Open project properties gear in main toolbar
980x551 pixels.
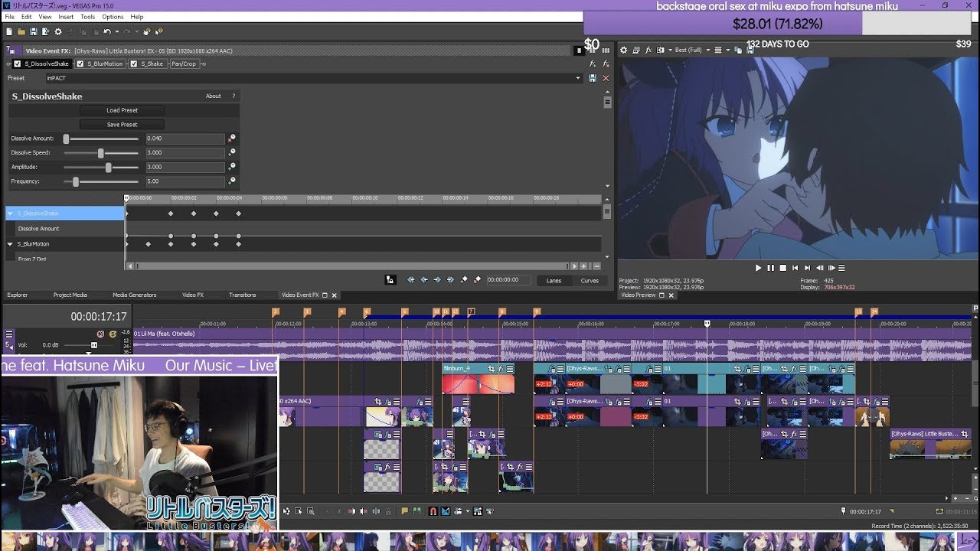coord(58,31)
